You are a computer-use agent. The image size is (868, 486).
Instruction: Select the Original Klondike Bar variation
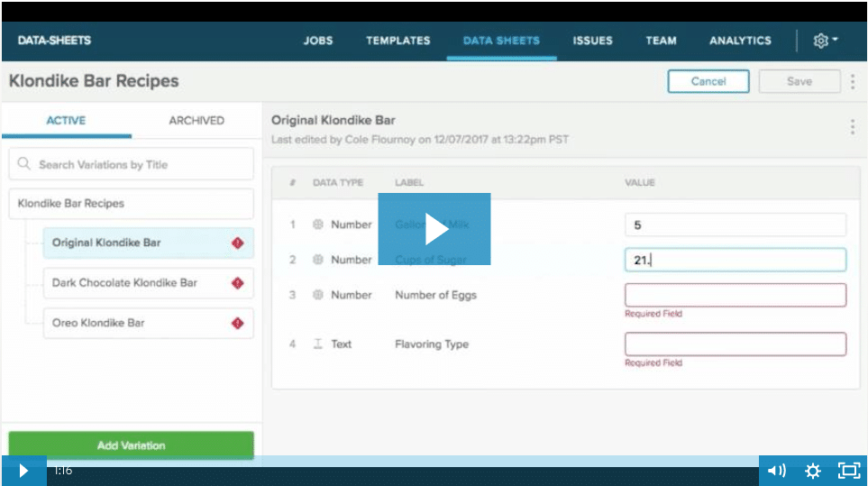149,243
